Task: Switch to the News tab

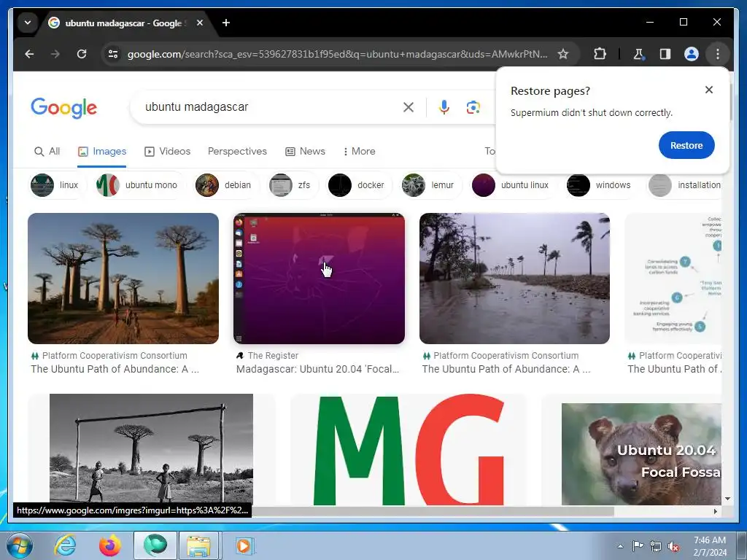Action: click(306, 152)
